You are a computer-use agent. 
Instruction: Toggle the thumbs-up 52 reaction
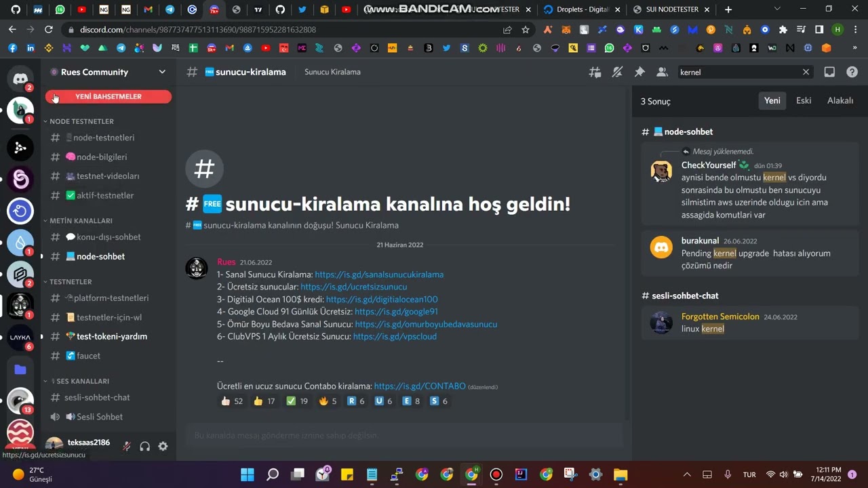232,401
